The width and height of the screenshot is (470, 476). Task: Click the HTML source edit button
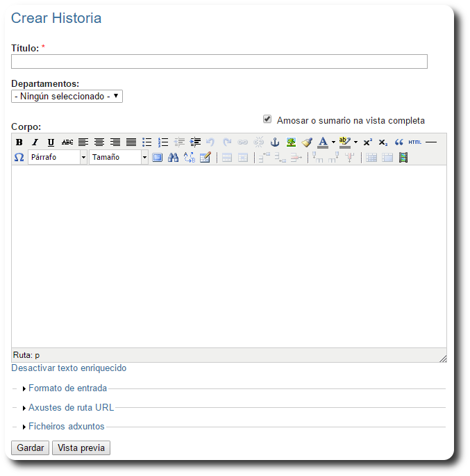(x=415, y=142)
